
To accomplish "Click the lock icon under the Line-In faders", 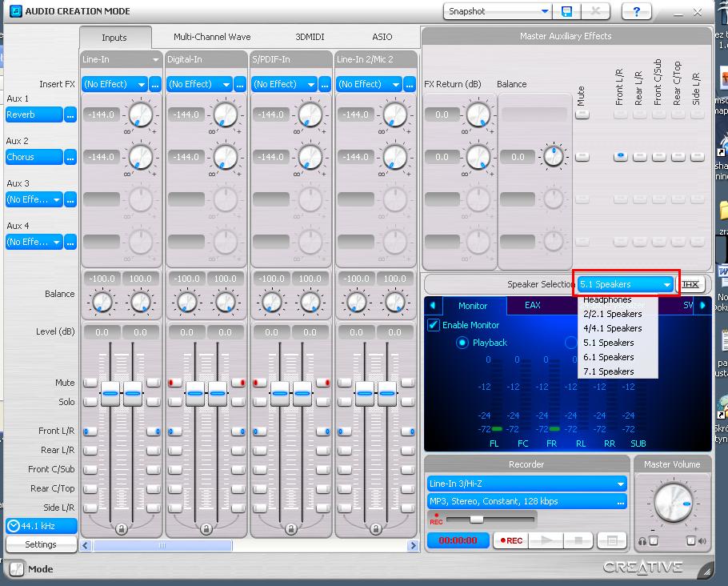I will pyautogui.click(x=122, y=528).
